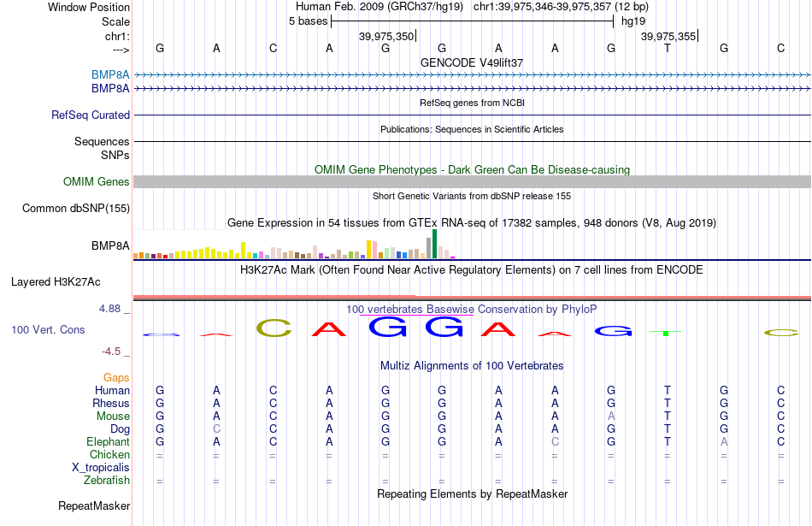Click 'Short Genetic Variants from dbSNP release 155'

pos(472,197)
